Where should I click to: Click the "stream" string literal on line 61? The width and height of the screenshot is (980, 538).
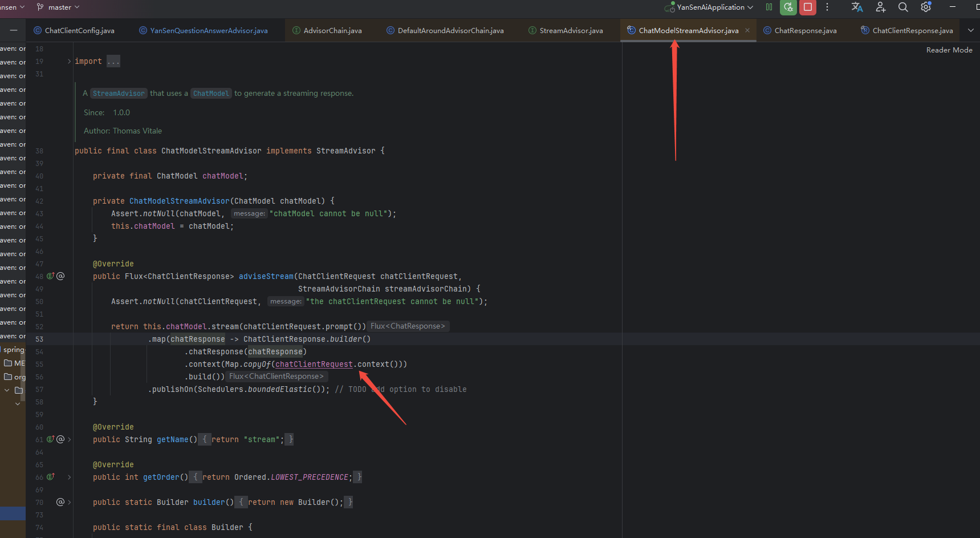tap(262, 440)
